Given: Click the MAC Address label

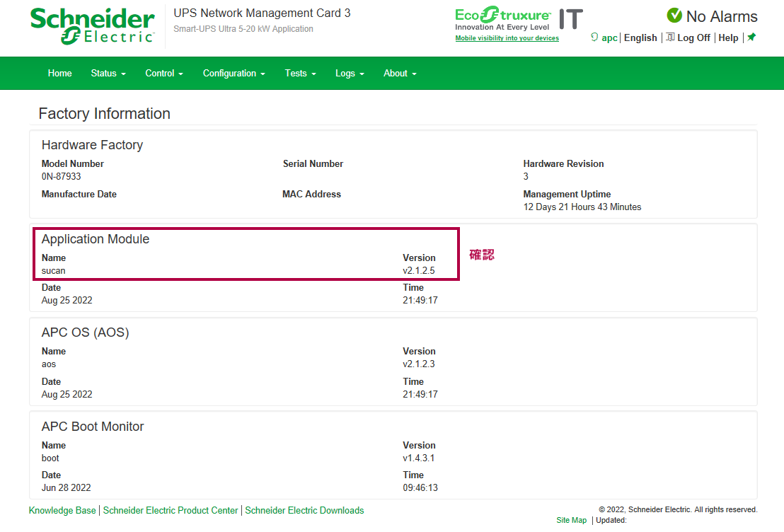Looking at the screenshot, I should 311,194.
